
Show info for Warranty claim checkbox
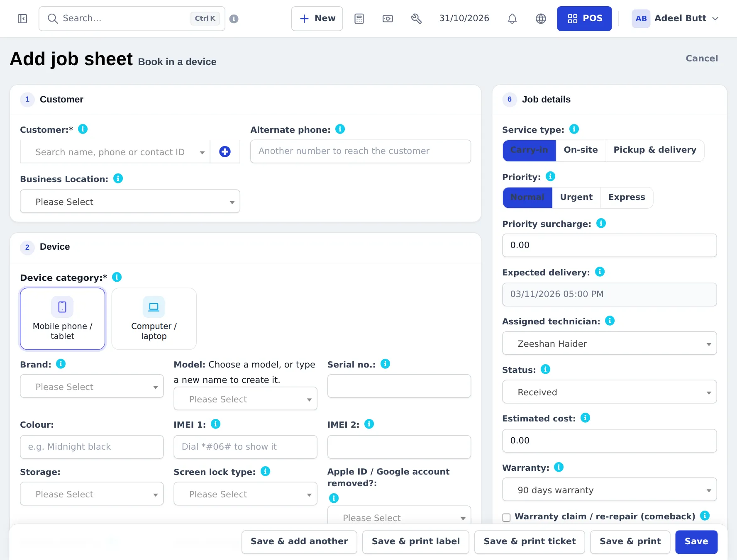click(705, 516)
